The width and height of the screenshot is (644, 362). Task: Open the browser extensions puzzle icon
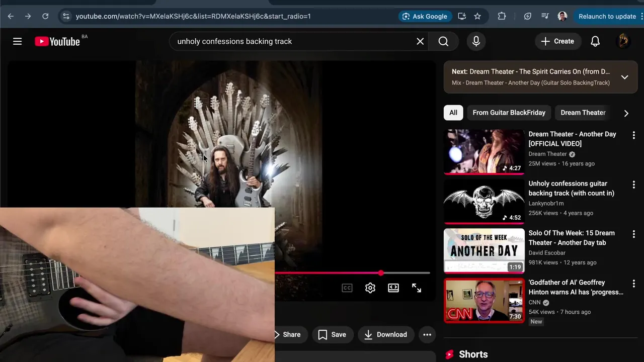[502, 16]
